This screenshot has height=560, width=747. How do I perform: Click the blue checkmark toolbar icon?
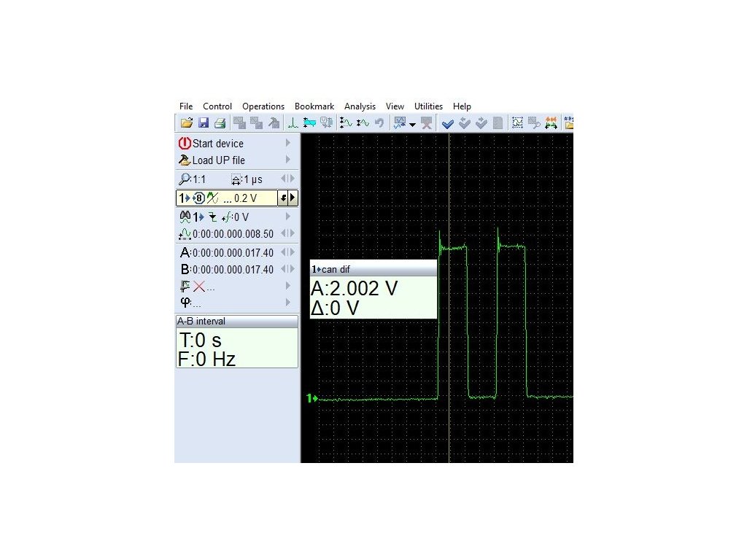click(x=447, y=123)
